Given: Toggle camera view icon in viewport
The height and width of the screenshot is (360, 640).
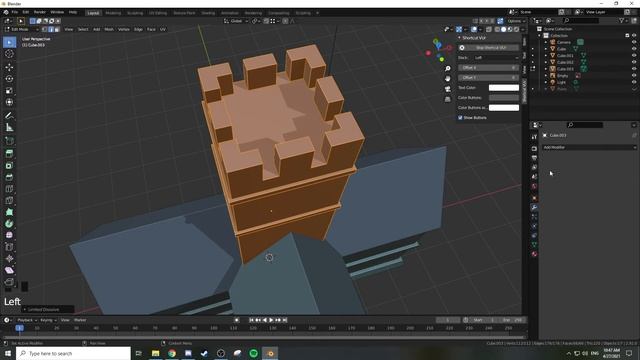Looking at the screenshot, I should (448, 89).
